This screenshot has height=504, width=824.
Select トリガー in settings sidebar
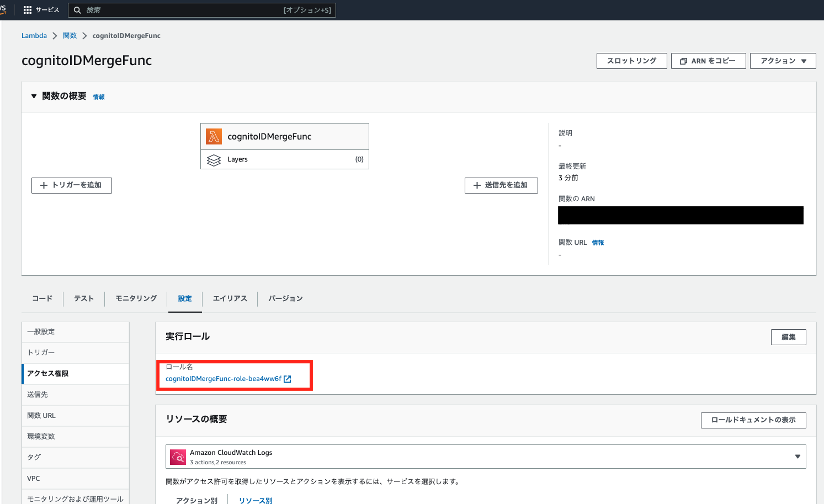75,353
